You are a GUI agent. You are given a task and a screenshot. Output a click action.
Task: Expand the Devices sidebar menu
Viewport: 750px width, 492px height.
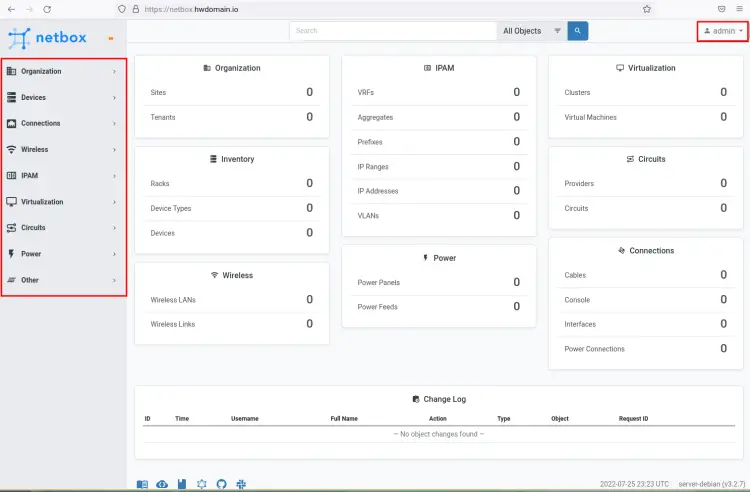tap(62, 97)
